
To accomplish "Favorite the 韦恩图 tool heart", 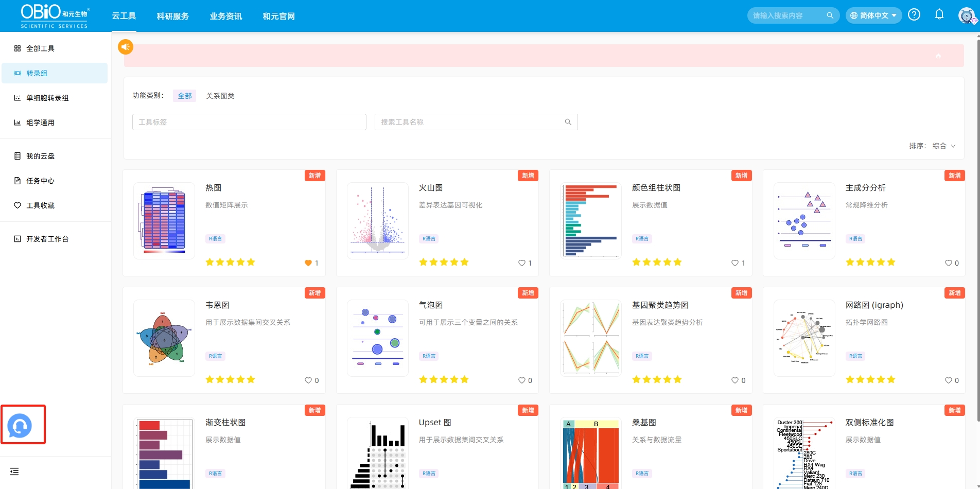I will (x=308, y=380).
